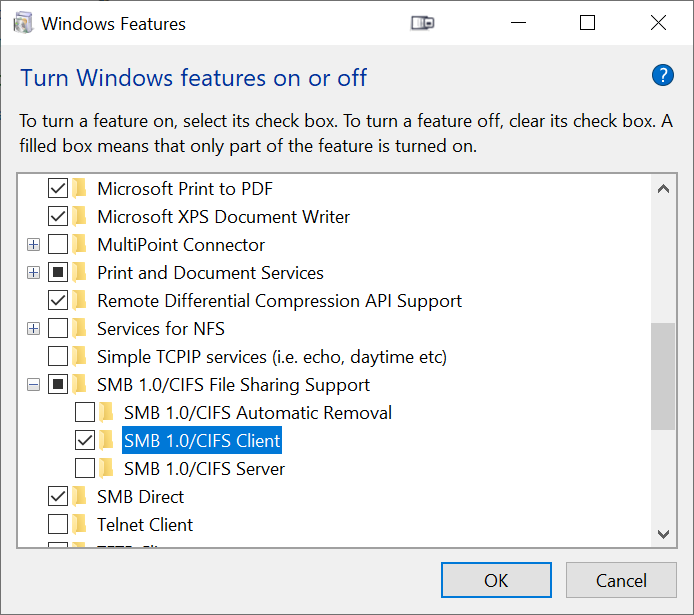Select the Microsoft XPS Document Writer label

[224, 217]
